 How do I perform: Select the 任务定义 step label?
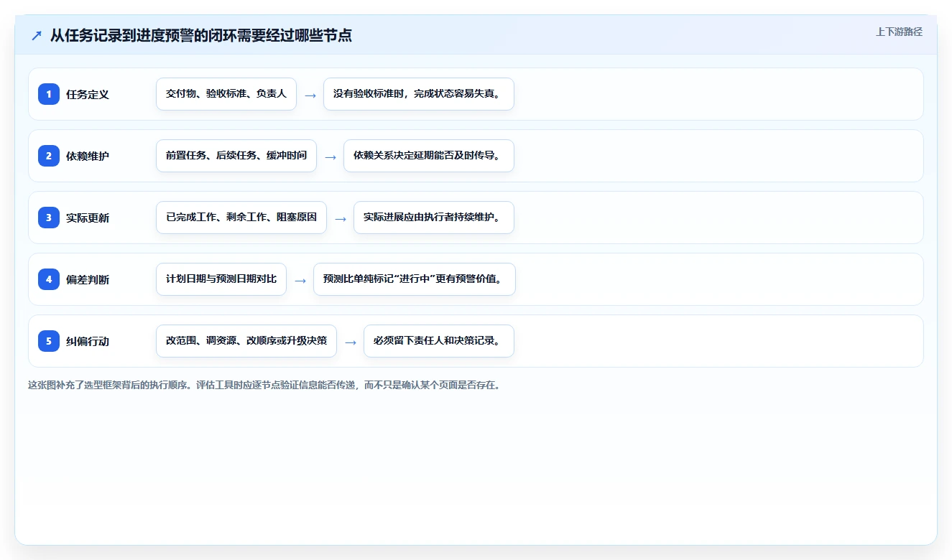point(88,94)
